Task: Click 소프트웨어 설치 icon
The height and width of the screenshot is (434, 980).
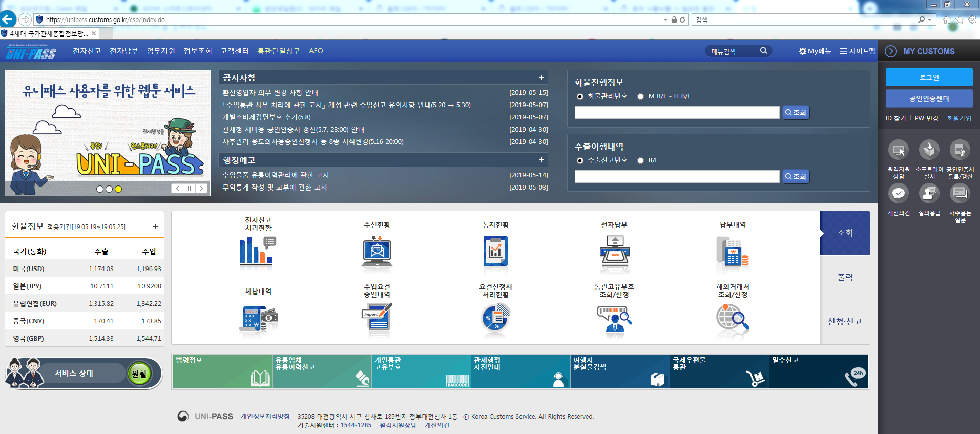Action: (x=929, y=150)
